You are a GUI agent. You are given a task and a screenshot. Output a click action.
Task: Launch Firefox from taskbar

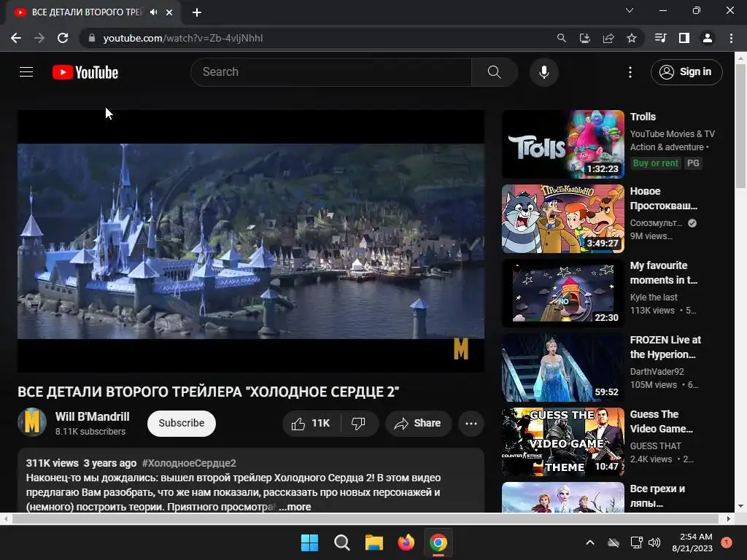406,542
